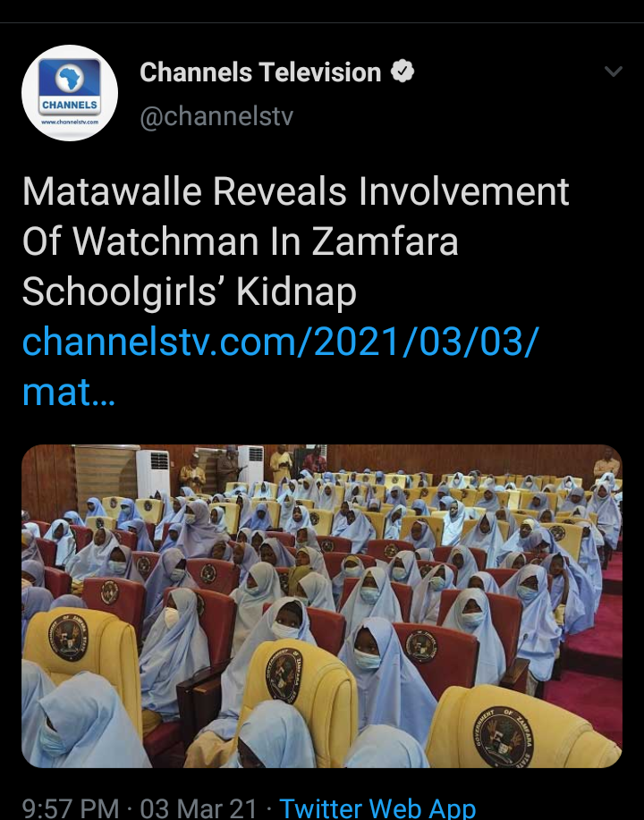Click the "Schoolgirls' Kidnap" line of tweet

[190, 292]
